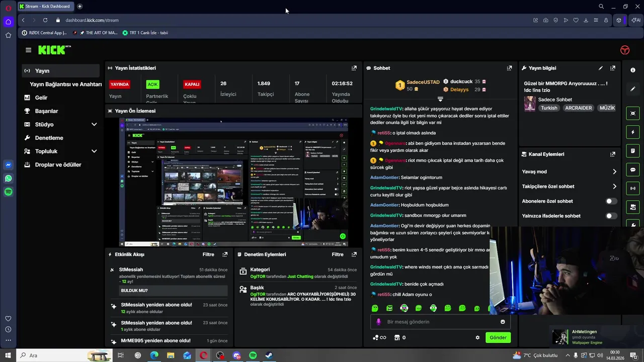Expand Stüdyo sidebar section
This screenshot has height=362, width=644.
[x=94, y=124]
